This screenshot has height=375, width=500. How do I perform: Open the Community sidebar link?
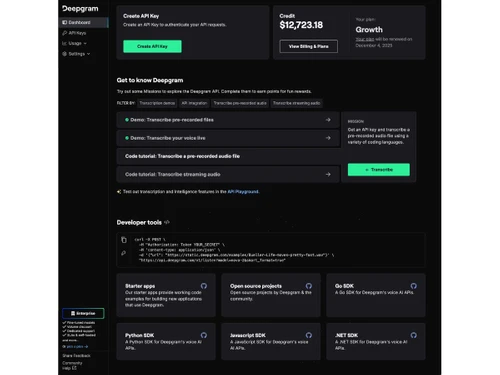pyautogui.click(x=72, y=363)
